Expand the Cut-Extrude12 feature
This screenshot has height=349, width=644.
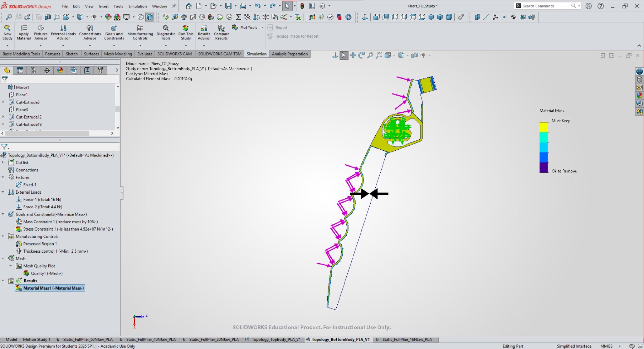click(3, 117)
